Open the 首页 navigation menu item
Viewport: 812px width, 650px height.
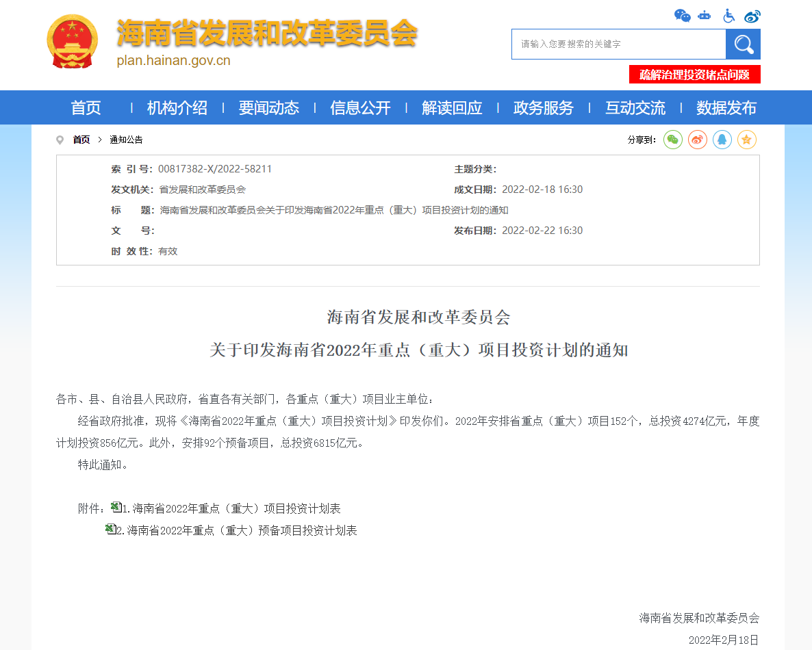(x=86, y=108)
